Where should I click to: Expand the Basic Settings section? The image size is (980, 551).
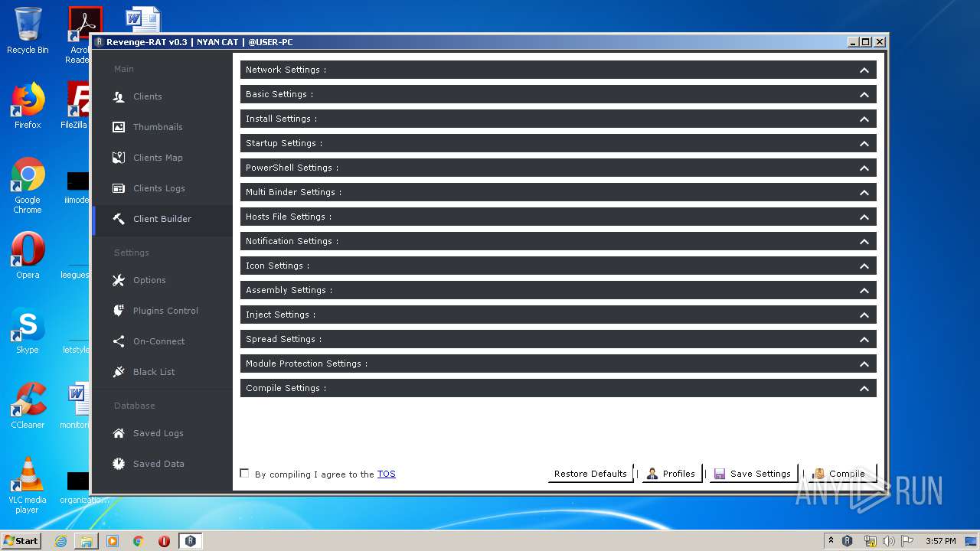point(558,94)
